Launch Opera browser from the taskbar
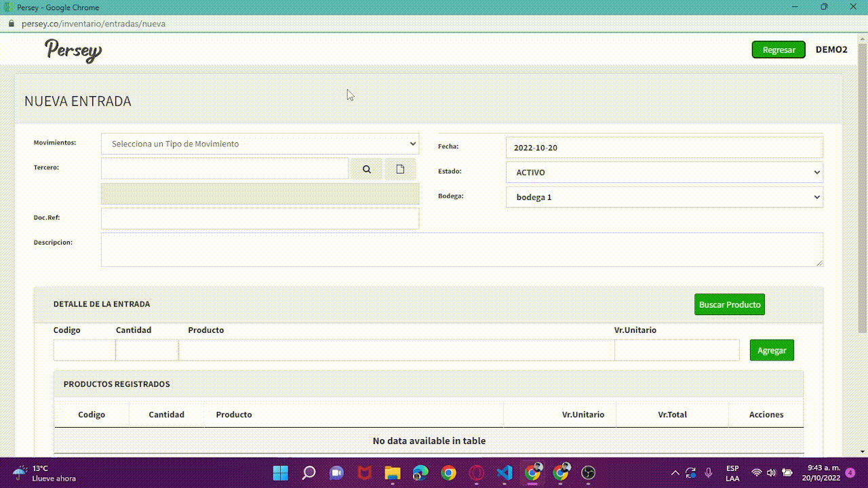Viewport: 868px width, 488px height. tap(477, 472)
